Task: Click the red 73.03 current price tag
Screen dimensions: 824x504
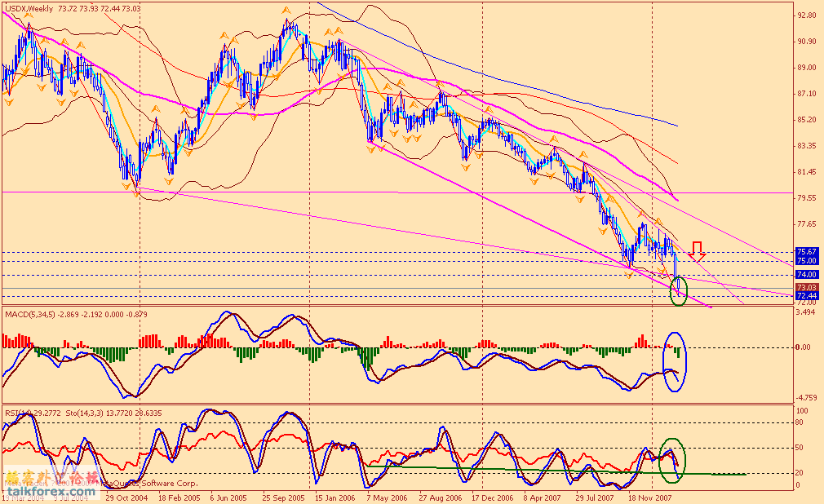Action: pos(807,287)
